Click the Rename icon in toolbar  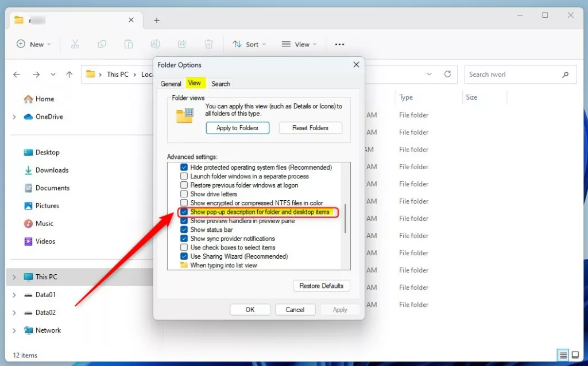155,44
